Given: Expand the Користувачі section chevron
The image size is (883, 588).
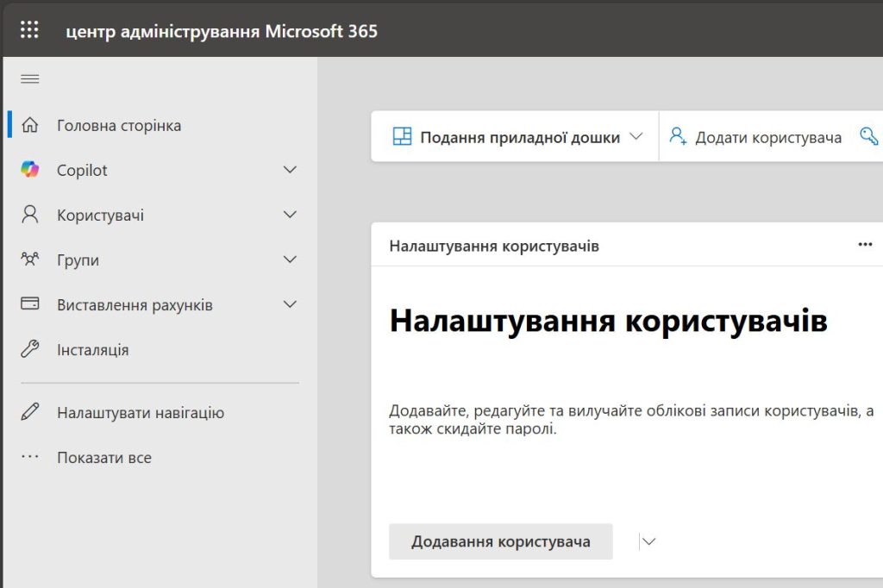Looking at the screenshot, I should point(290,215).
